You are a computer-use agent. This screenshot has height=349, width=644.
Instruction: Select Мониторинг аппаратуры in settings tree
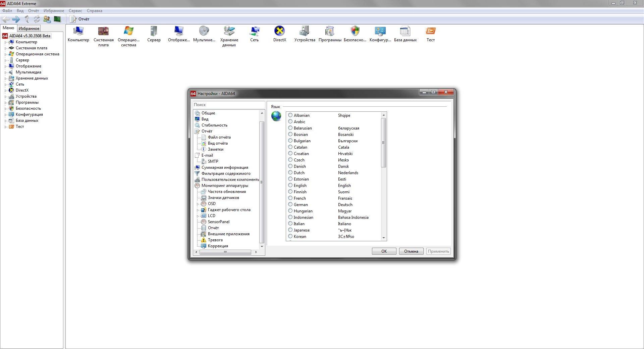click(225, 186)
